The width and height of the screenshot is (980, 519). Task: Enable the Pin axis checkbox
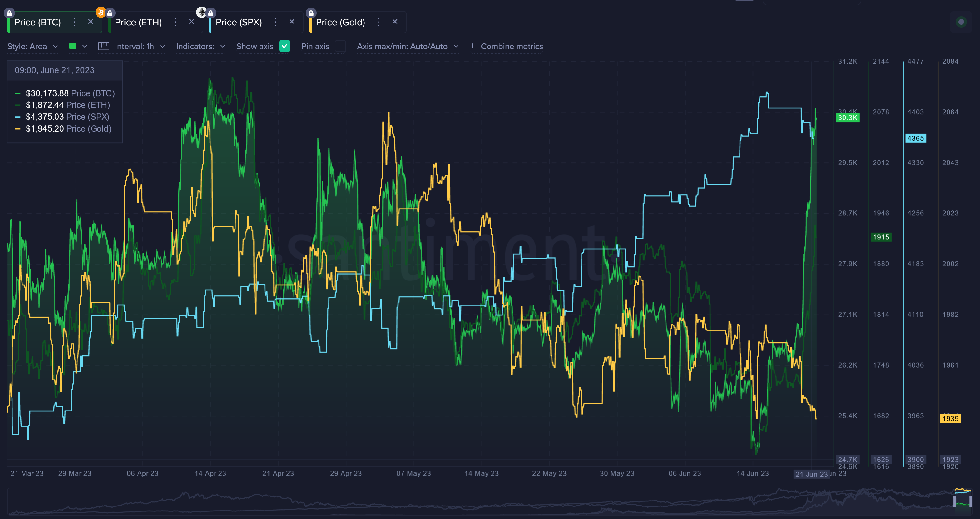340,46
